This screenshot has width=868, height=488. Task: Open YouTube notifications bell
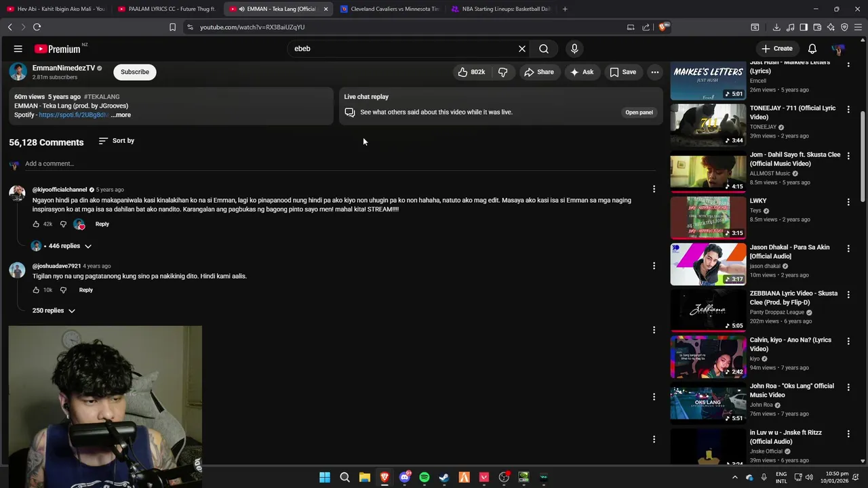point(812,49)
